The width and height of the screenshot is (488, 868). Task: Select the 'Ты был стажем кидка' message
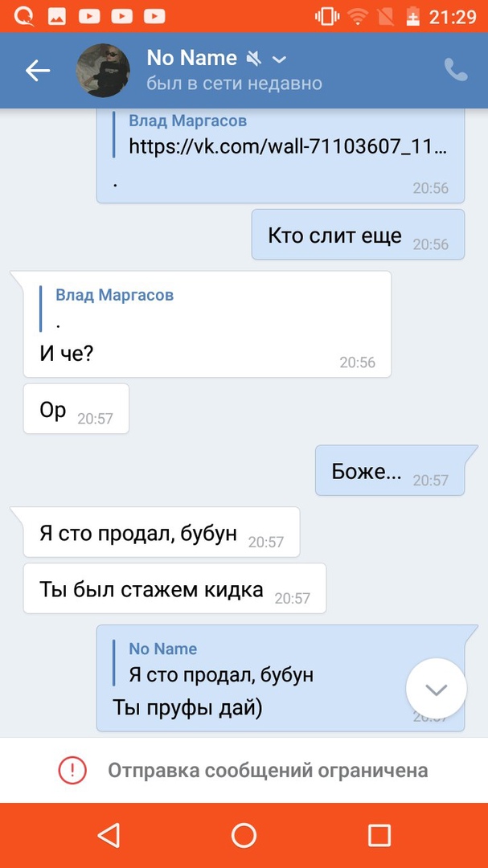click(151, 589)
